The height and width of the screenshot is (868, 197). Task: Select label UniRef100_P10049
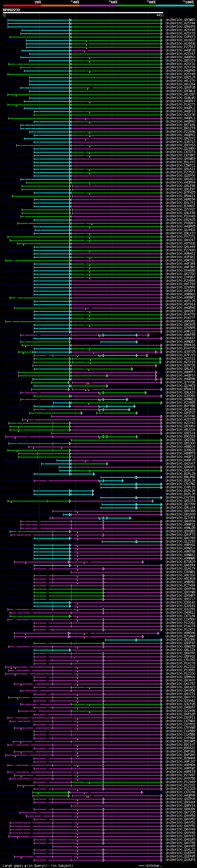pyautogui.click(x=180, y=216)
